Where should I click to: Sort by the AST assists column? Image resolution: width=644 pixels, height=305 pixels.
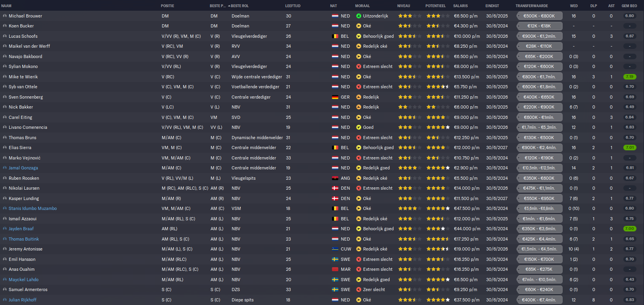tap(611, 6)
